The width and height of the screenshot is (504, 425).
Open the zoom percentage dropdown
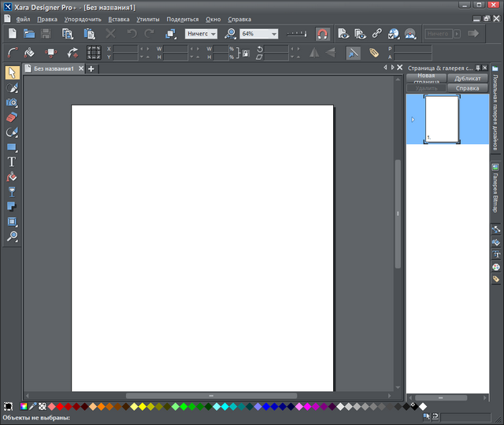(273, 35)
